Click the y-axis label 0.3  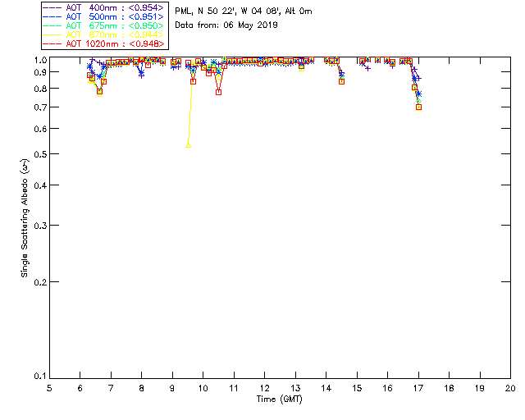tap(39, 226)
